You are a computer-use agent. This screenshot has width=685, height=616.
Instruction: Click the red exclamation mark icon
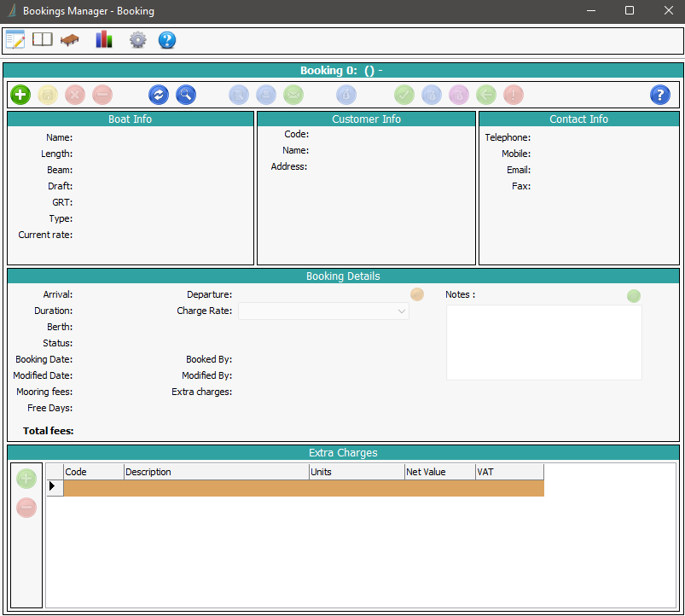click(514, 95)
